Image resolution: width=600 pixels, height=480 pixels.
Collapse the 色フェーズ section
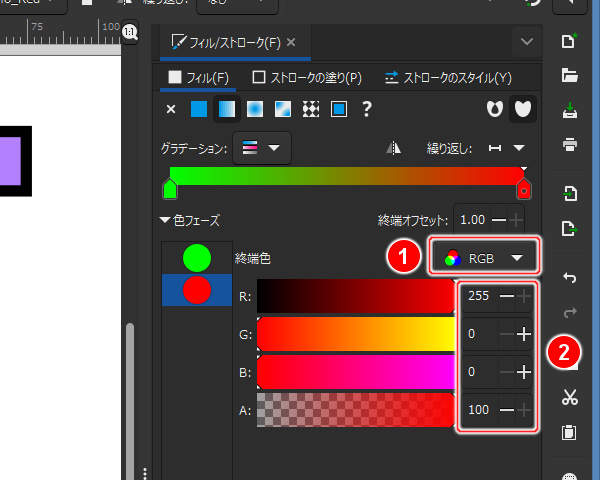coord(165,220)
